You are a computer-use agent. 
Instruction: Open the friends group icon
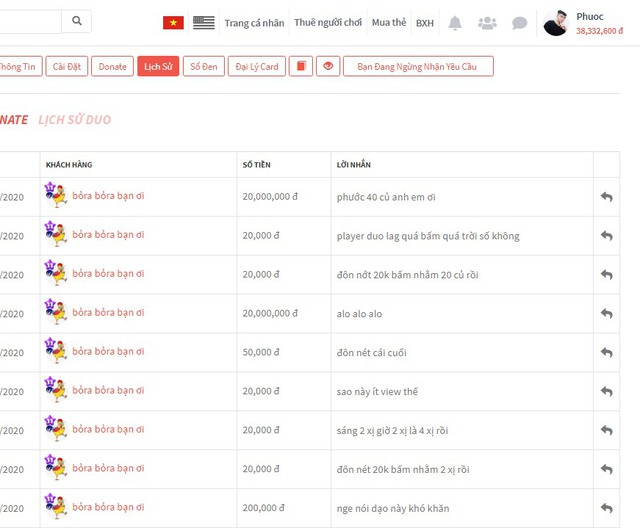click(x=487, y=23)
